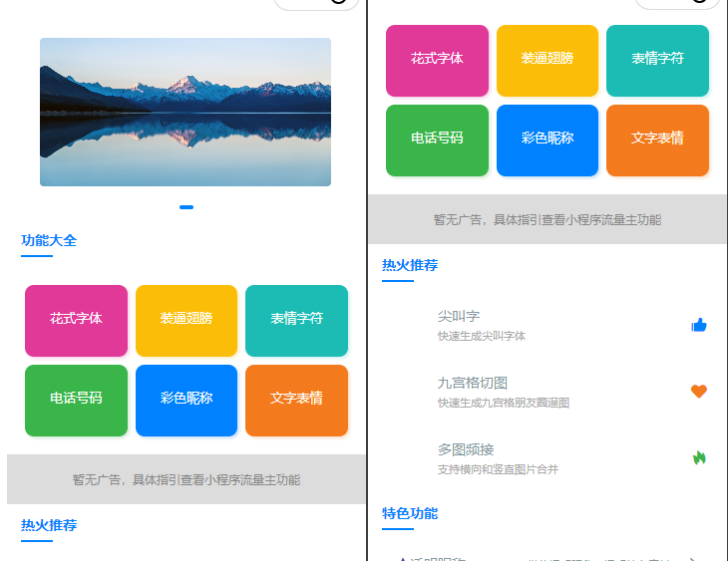This screenshot has width=728, height=561.
Task: Open the 尖叫字 list item
Action: (x=546, y=325)
